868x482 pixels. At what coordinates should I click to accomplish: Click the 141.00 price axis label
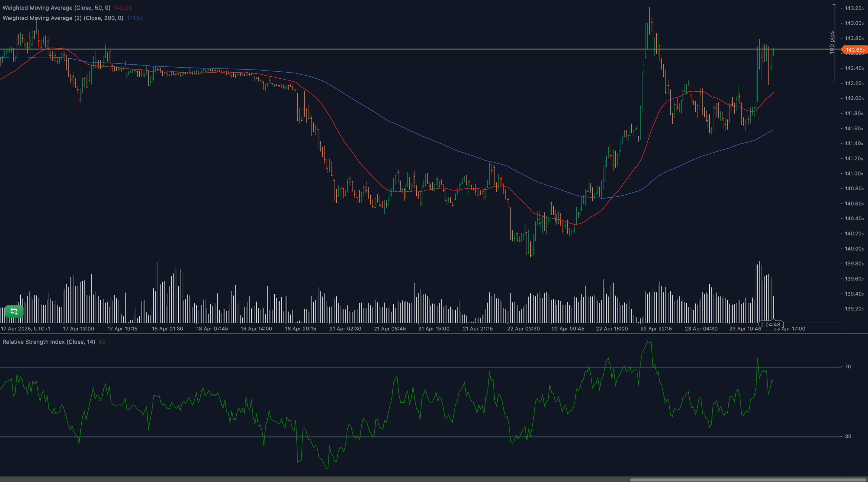854,174
